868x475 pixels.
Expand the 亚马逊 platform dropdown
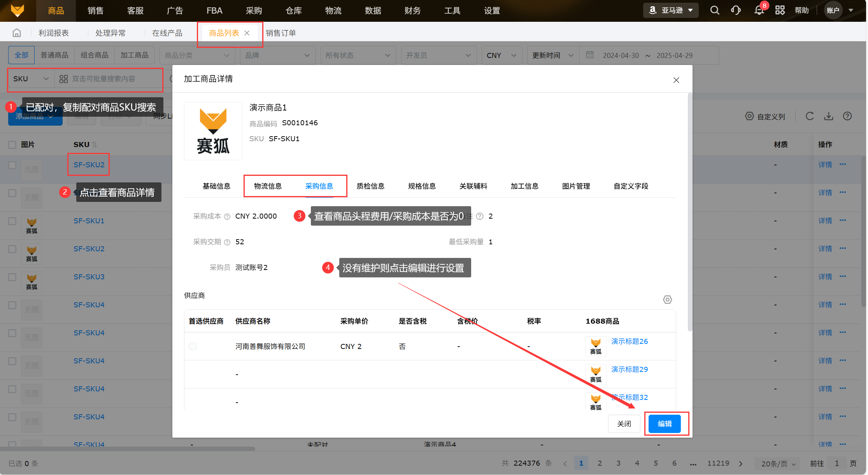[x=671, y=11]
